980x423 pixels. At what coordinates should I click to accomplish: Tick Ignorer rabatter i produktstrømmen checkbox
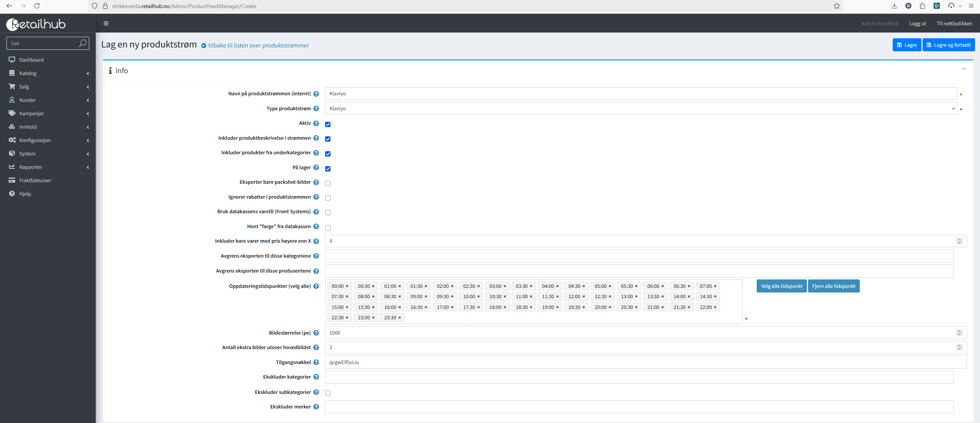tap(328, 198)
